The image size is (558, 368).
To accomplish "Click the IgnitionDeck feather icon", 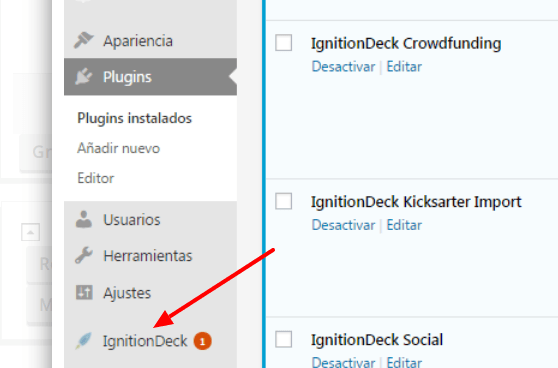I will click(x=84, y=341).
